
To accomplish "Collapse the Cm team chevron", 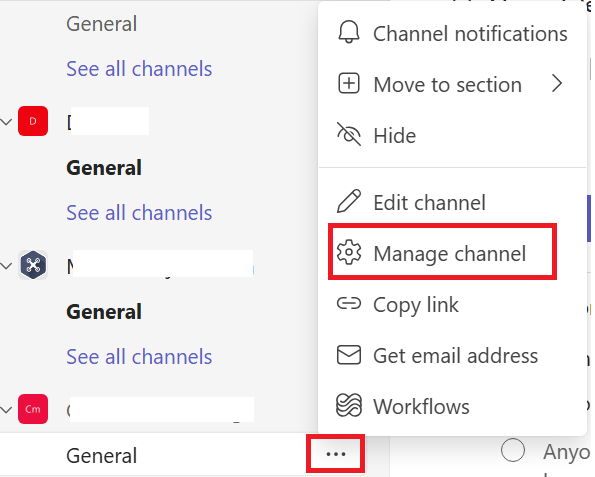I will point(6,410).
